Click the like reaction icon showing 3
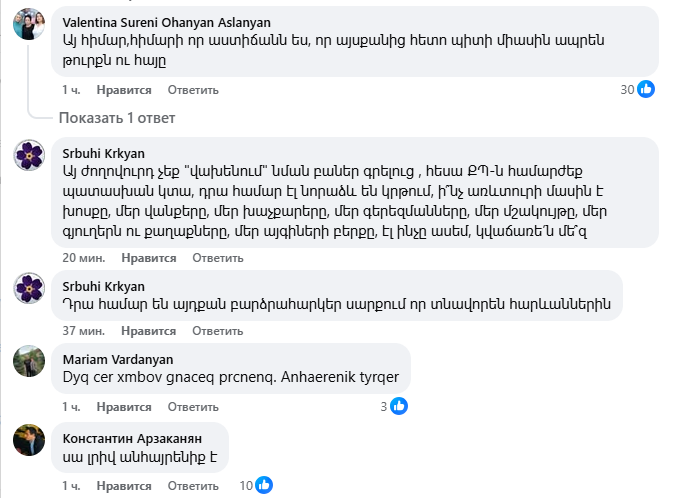The height and width of the screenshot is (498, 699). tap(399, 406)
